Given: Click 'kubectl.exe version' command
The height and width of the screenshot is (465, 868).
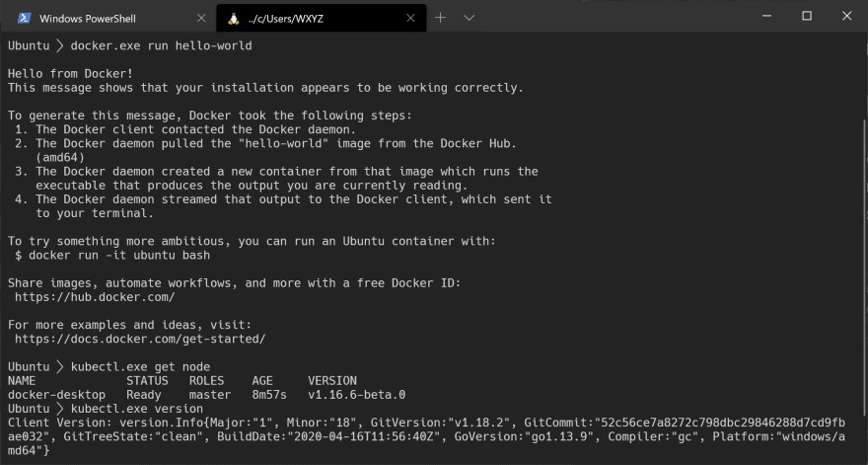Looking at the screenshot, I should click(137, 409).
